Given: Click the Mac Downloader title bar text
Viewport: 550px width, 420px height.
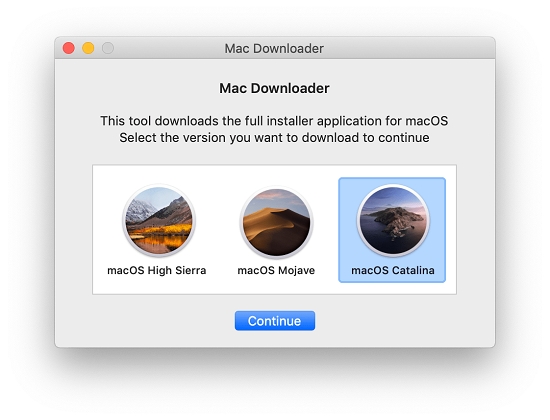Looking at the screenshot, I should (x=274, y=48).
